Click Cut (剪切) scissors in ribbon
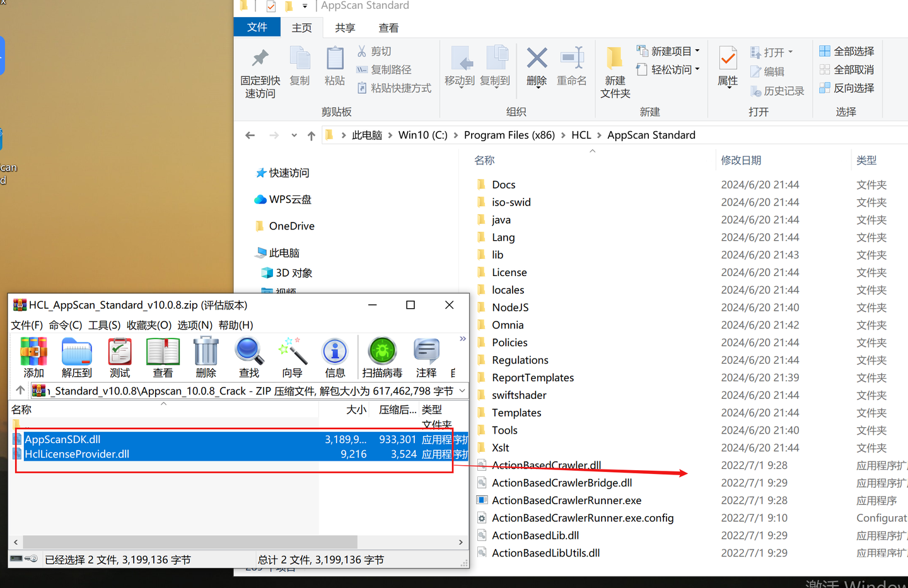Viewport: 908px width, 588px height. (x=374, y=51)
